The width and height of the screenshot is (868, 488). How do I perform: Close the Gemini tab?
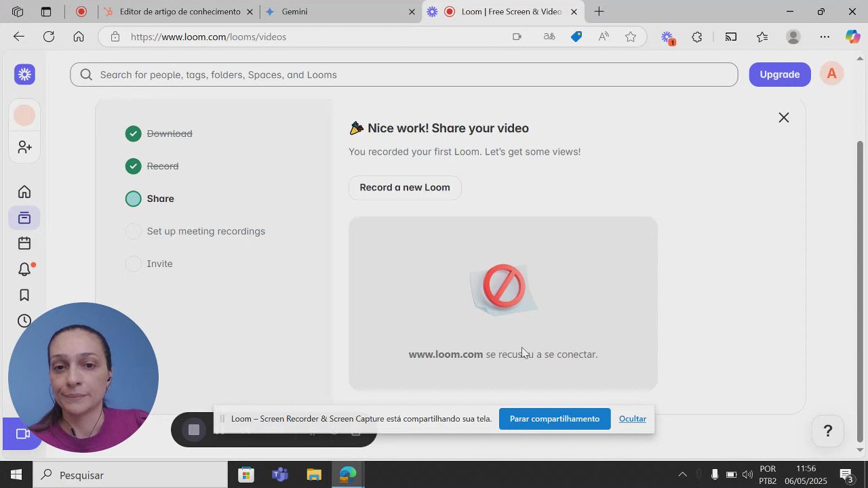tap(412, 12)
